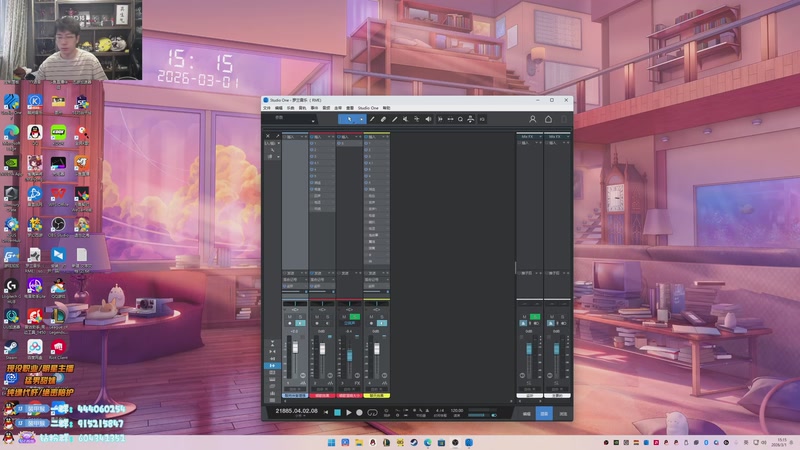Image resolution: width=800 pixels, height=450 pixels.
Task: Toggle monitor on channel 1
Action: (301, 323)
